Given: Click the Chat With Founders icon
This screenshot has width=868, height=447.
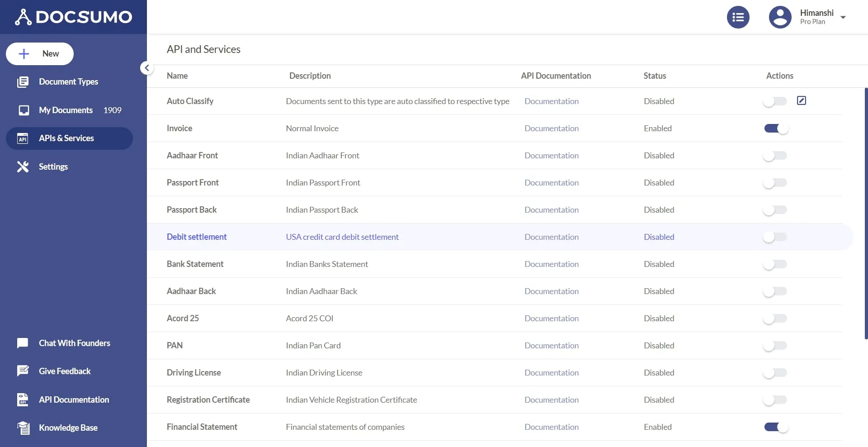Looking at the screenshot, I should point(22,343).
